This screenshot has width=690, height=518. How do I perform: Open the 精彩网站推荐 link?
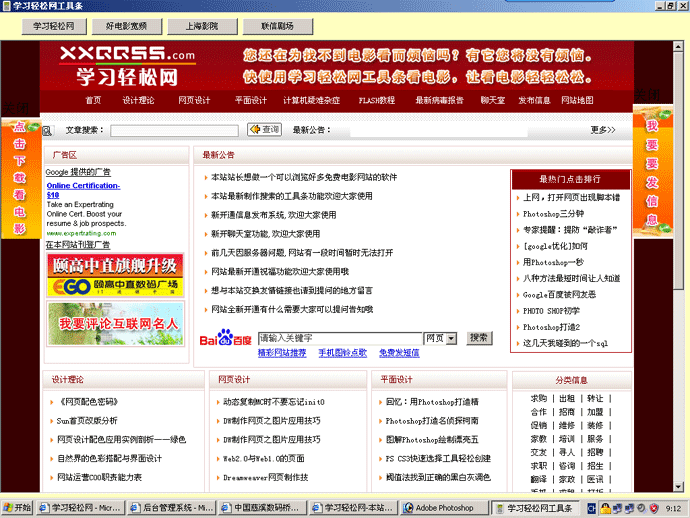(x=282, y=353)
